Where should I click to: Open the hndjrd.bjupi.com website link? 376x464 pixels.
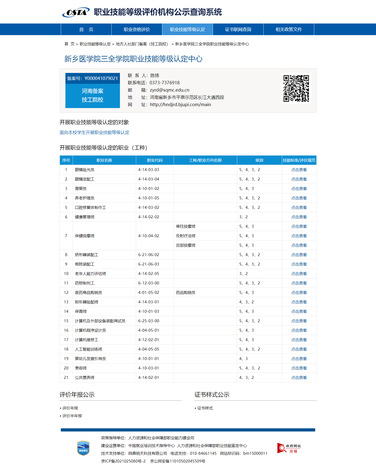coord(180,104)
